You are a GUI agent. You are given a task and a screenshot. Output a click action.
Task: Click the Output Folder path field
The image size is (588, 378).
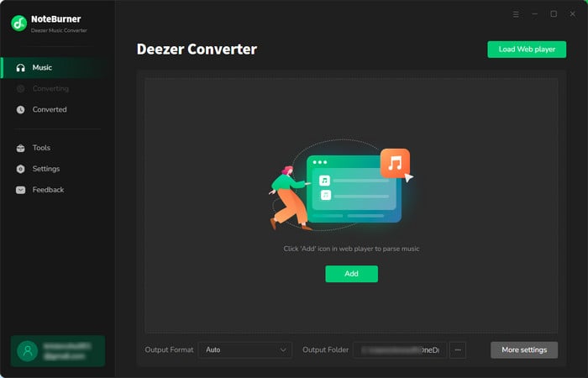pyautogui.click(x=400, y=350)
